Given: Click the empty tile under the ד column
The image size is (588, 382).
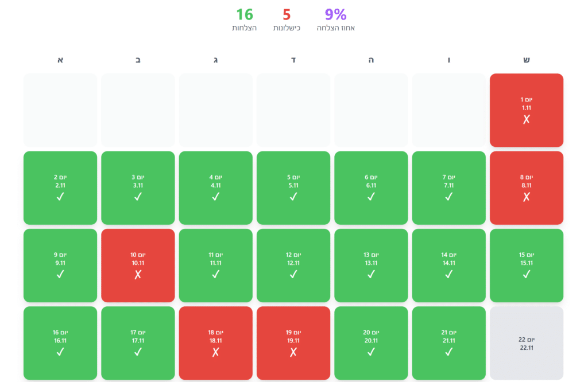Looking at the screenshot, I should pos(293,110).
